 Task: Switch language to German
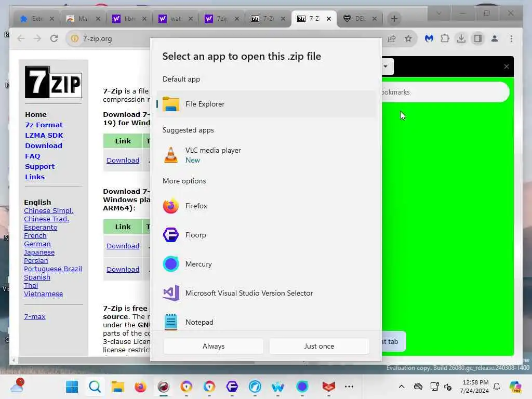point(37,244)
